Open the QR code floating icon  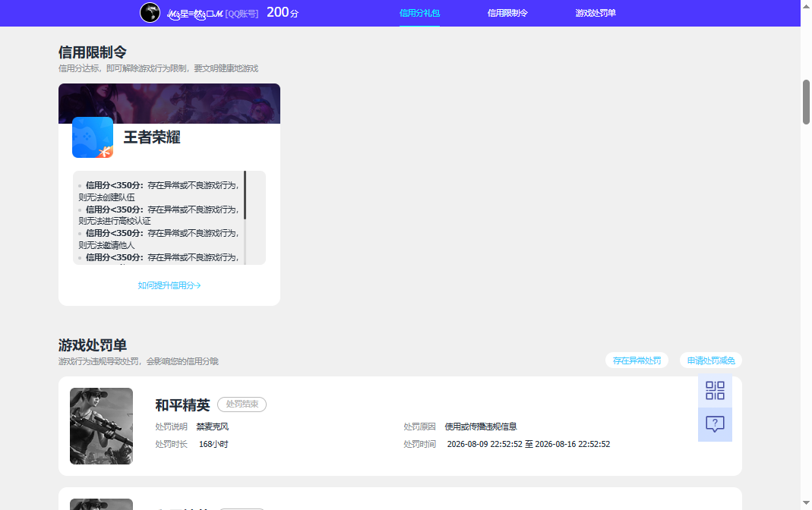click(715, 391)
